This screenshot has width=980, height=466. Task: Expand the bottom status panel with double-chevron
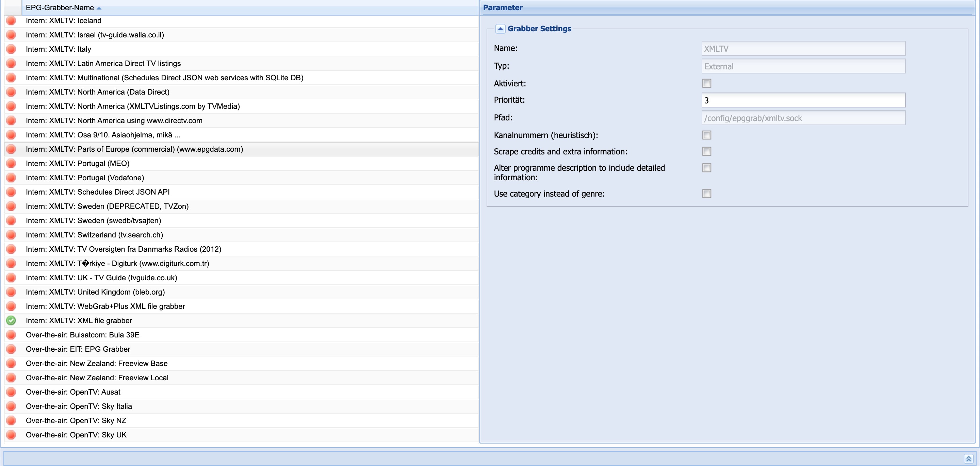[x=968, y=459]
